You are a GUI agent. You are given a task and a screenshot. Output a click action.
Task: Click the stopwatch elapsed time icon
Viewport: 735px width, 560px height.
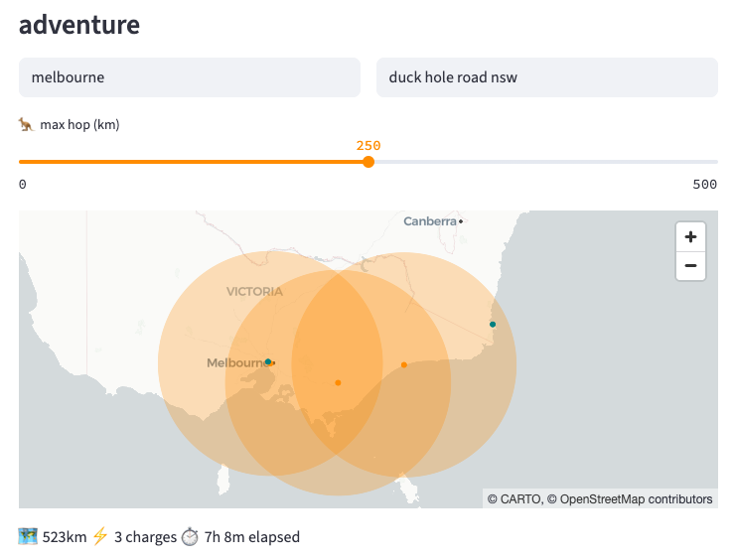(x=190, y=536)
